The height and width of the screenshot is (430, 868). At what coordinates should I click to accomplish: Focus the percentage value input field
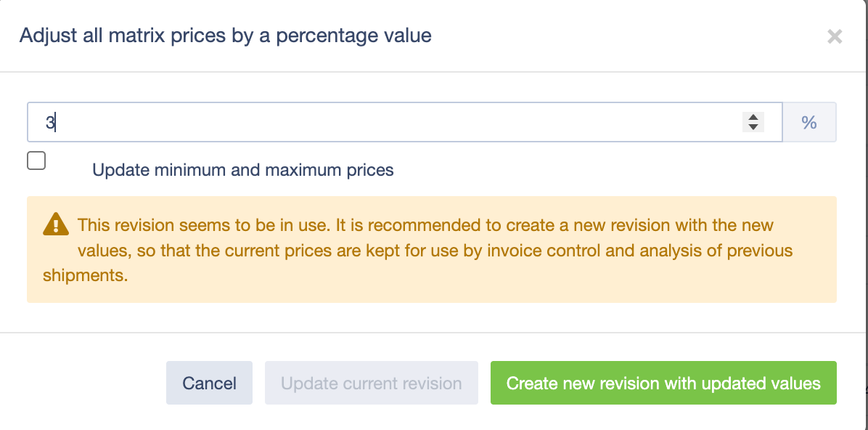pyautogui.click(x=405, y=123)
